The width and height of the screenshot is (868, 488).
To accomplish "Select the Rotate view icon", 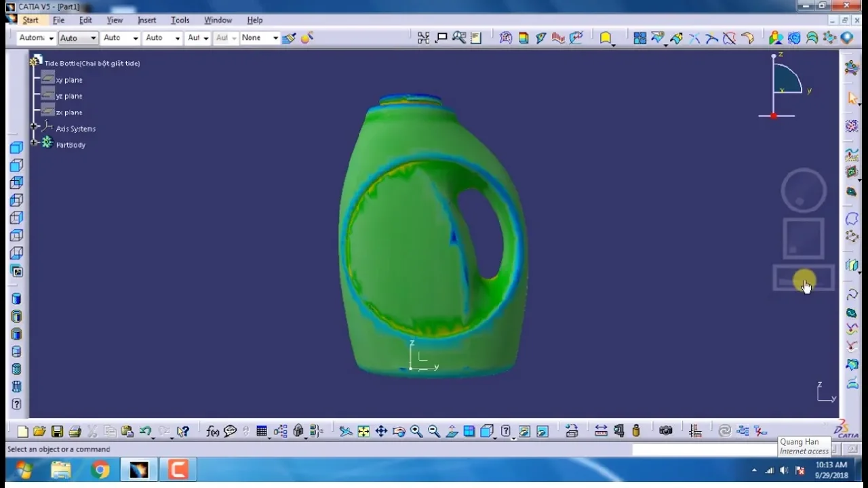I will point(399,431).
